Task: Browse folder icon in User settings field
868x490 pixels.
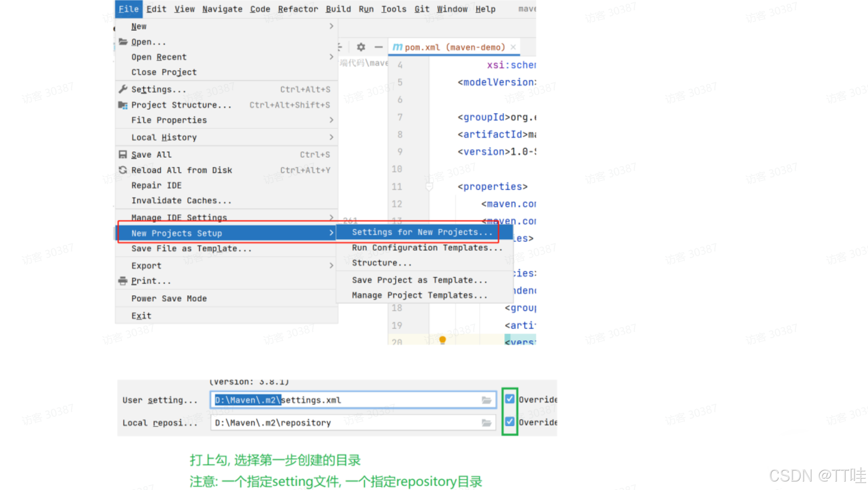Action: point(486,400)
